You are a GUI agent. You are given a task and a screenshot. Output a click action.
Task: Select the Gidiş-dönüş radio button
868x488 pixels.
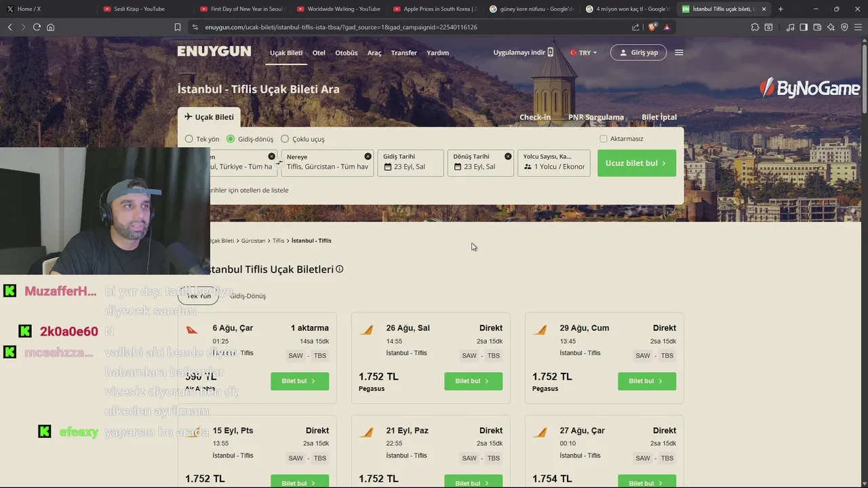point(231,139)
